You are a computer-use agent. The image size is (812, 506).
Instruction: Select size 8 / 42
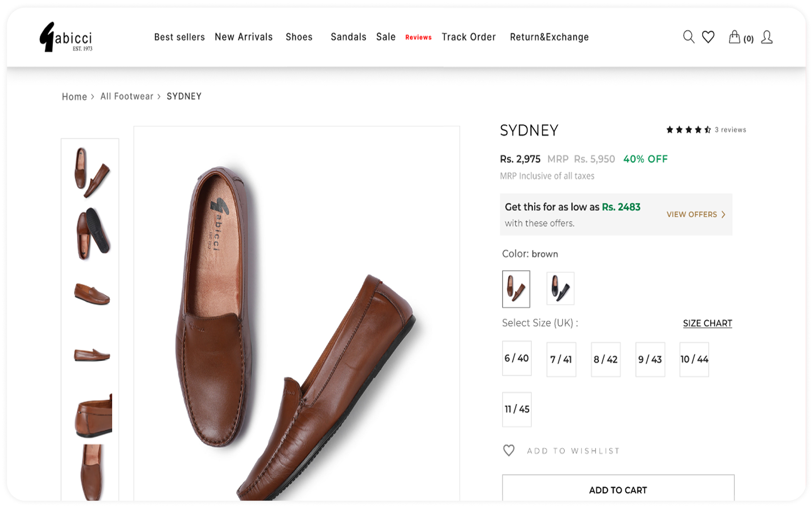(606, 359)
